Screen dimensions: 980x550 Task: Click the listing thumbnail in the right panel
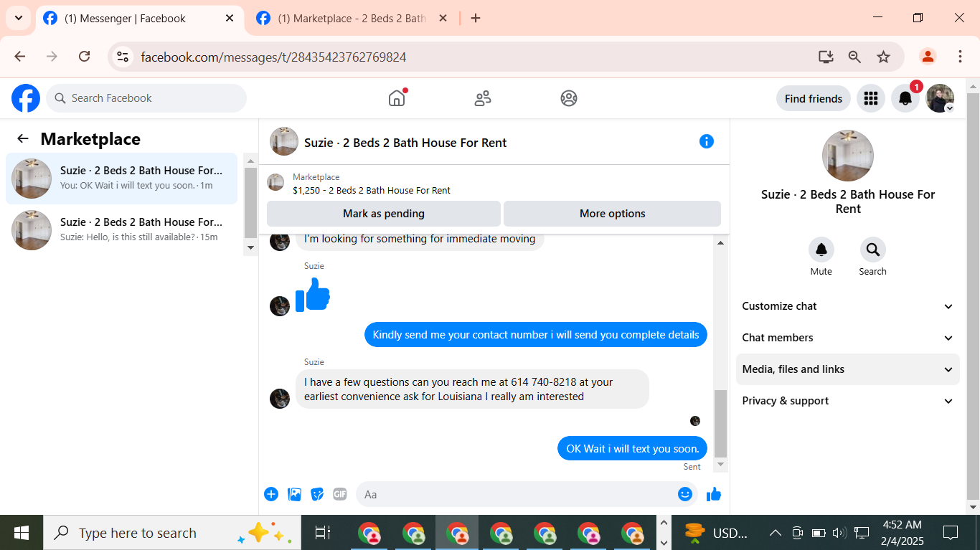pyautogui.click(x=848, y=156)
